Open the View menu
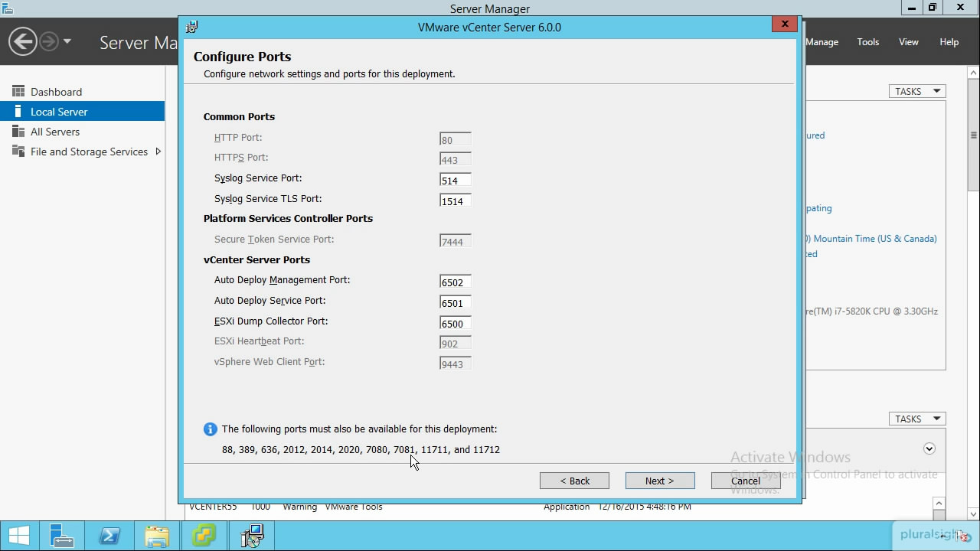The image size is (980, 551). pos(909,42)
